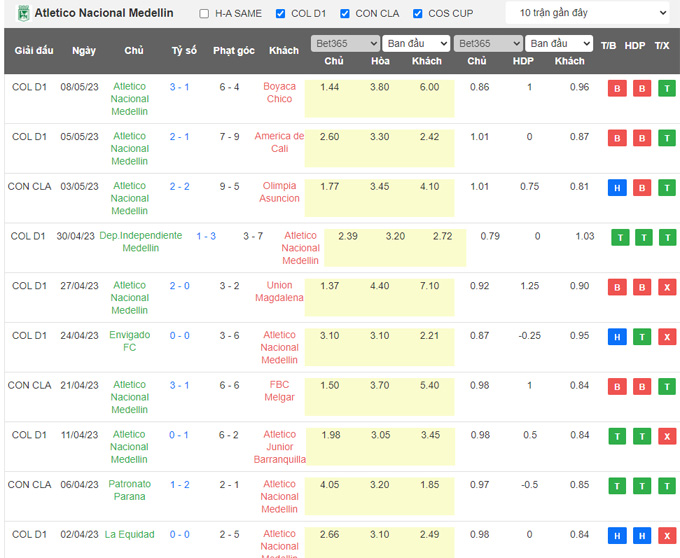Enable the H-A SAME checkbox

[x=205, y=14]
